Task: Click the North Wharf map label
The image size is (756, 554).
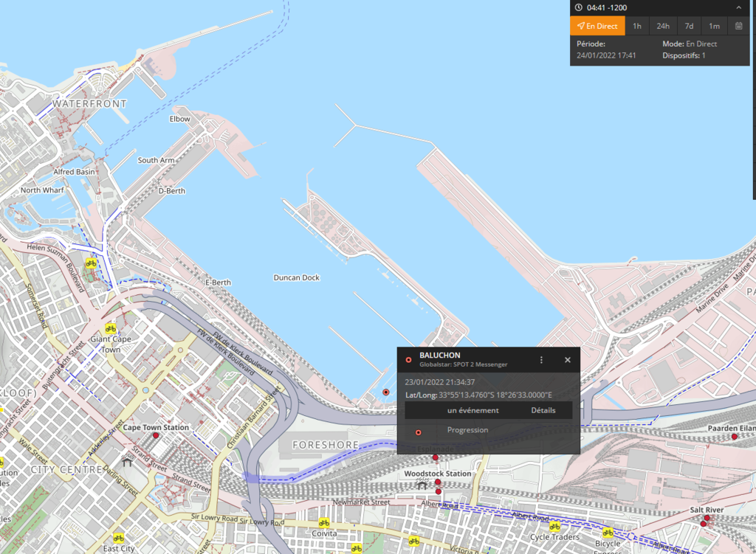Action: 42,190
